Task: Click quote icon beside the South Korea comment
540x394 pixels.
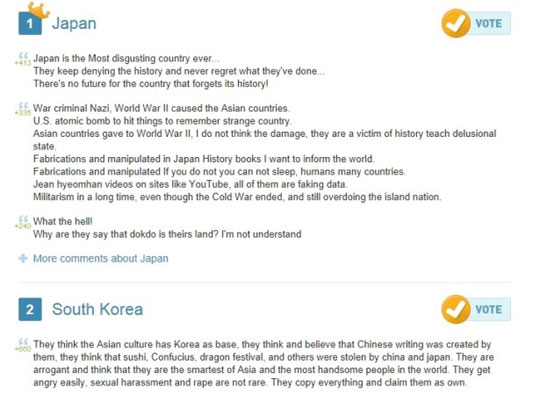Action: pyautogui.click(x=23, y=342)
